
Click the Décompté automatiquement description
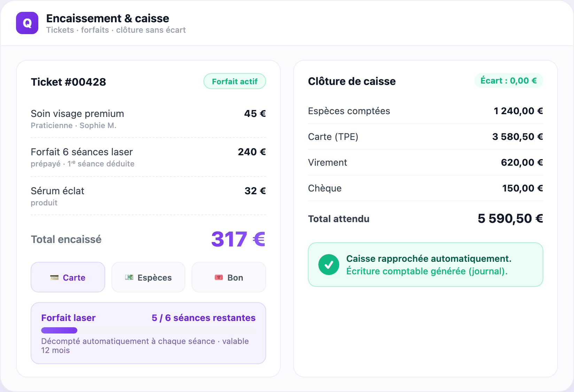pos(145,346)
